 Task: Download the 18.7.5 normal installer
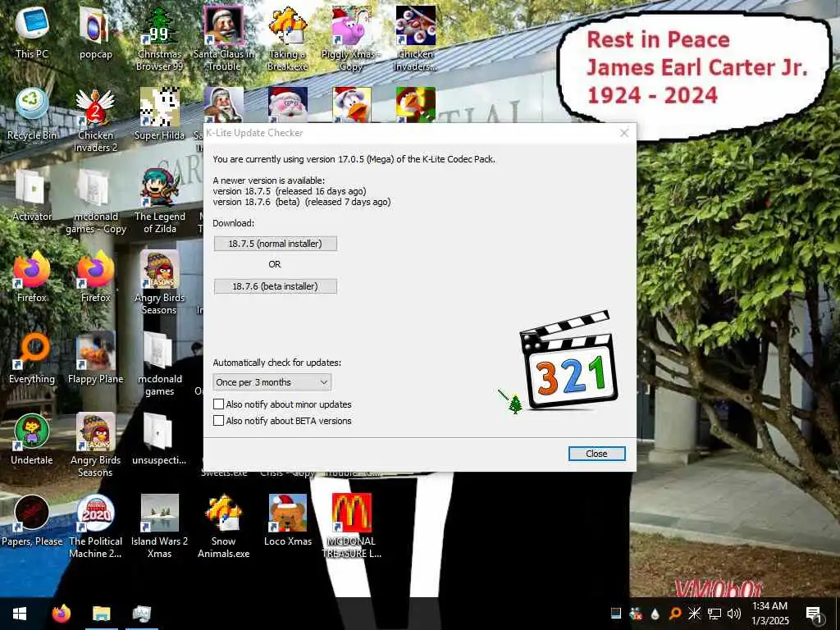point(276,244)
